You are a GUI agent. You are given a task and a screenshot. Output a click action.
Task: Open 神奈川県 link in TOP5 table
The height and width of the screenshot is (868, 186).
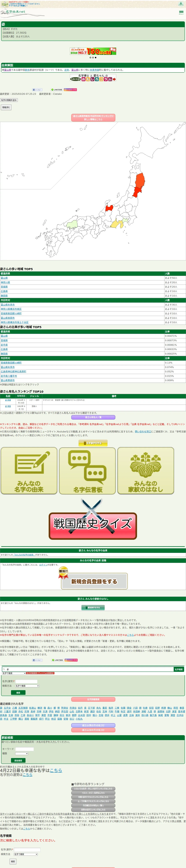click(5, 282)
